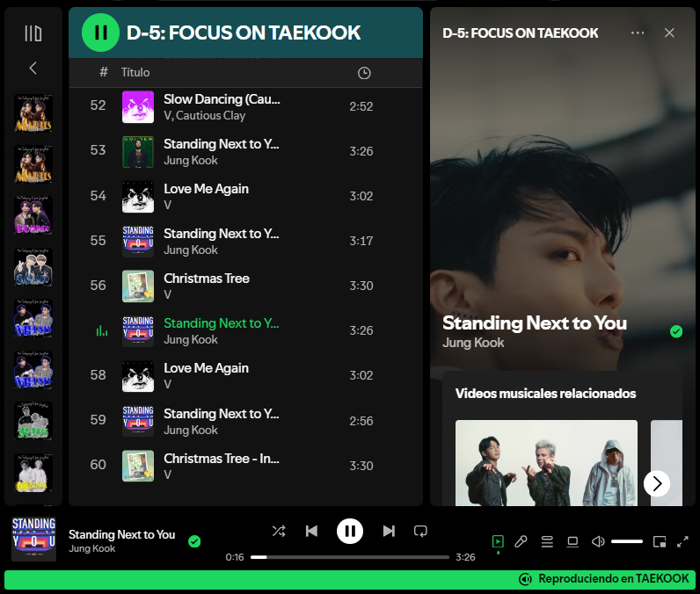Open the miniplayer

(x=660, y=542)
